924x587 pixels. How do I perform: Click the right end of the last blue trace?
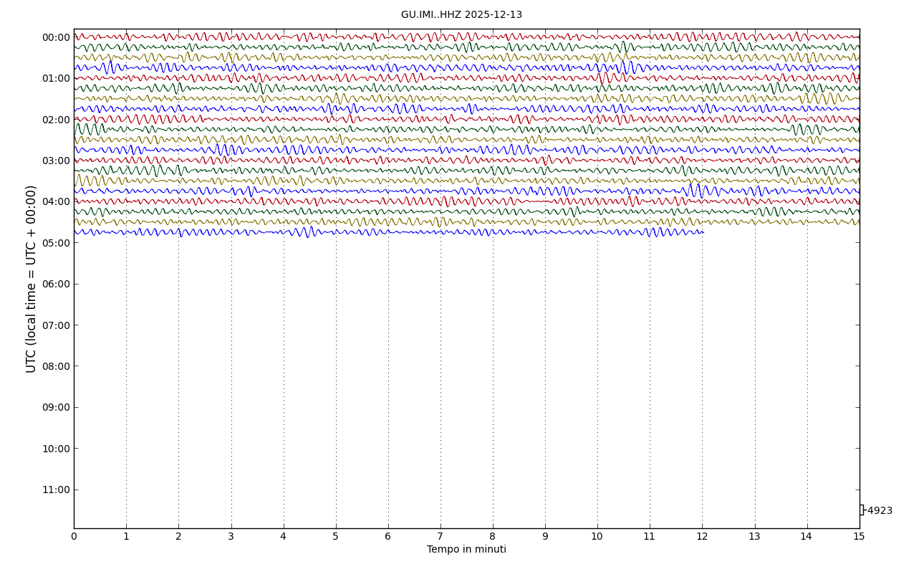pos(703,232)
